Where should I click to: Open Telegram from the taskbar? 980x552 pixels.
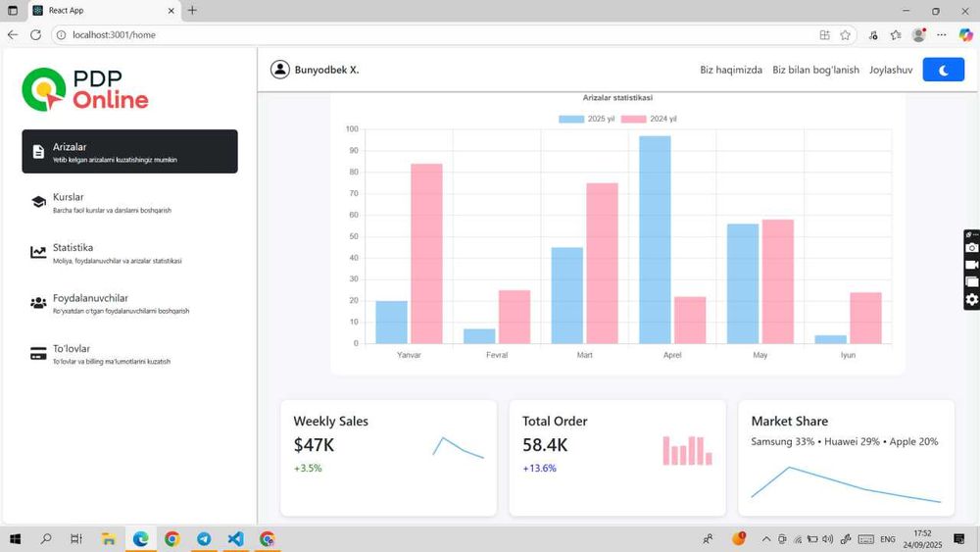pos(204,539)
